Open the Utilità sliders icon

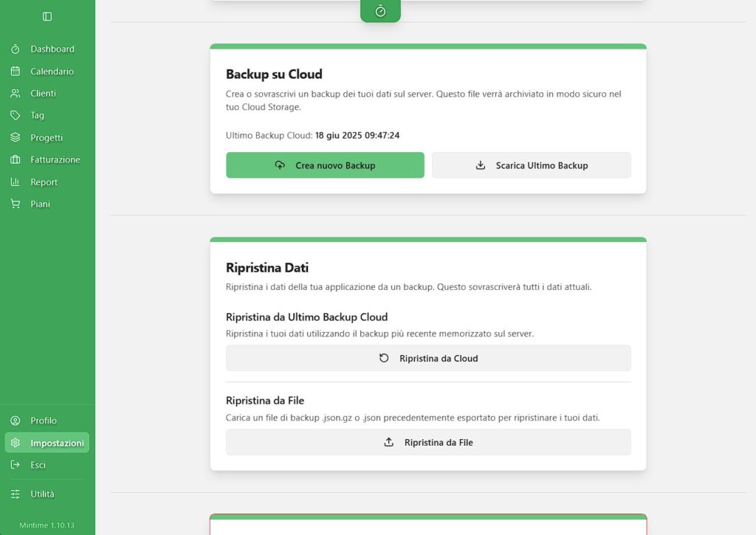(x=16, y=494)
